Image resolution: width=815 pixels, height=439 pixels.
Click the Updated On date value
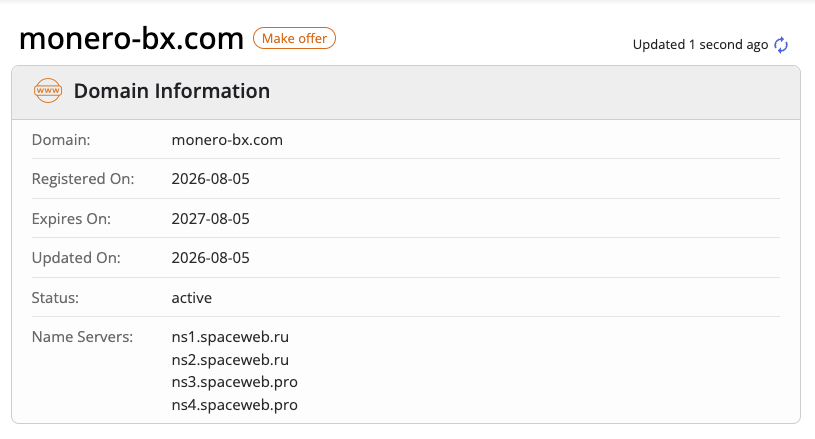point(211,258)
